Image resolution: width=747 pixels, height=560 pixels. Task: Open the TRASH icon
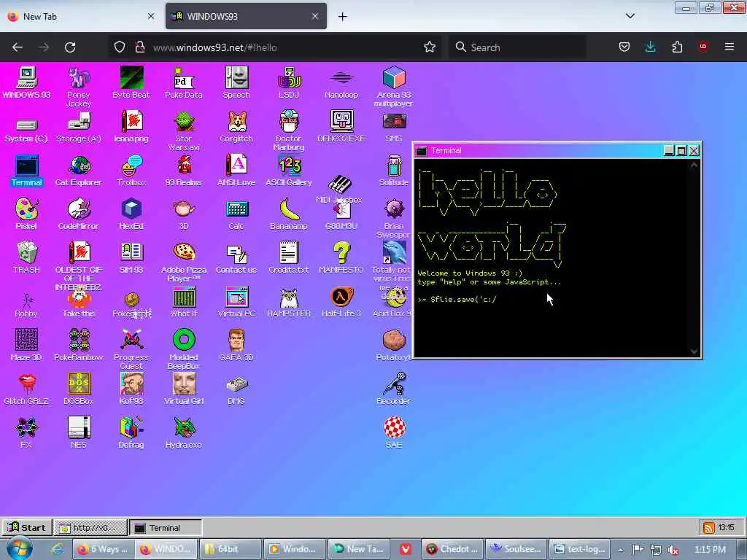[x=26, y=257]
